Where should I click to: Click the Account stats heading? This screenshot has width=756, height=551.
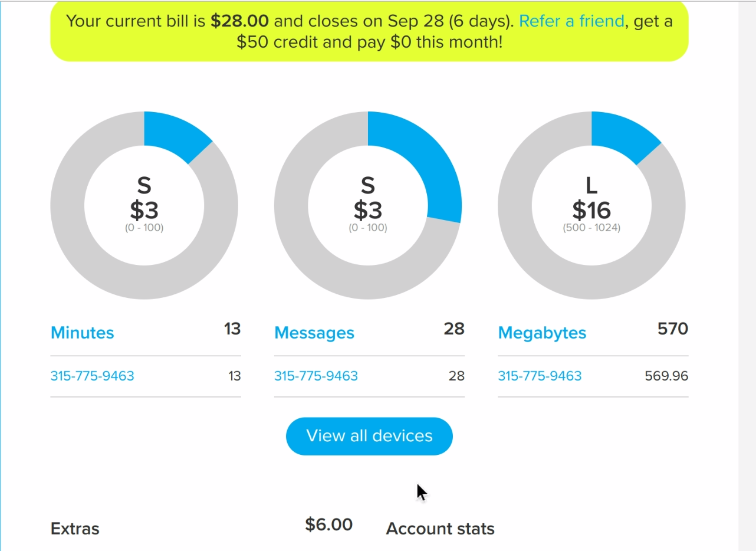[x=440, y=529]
